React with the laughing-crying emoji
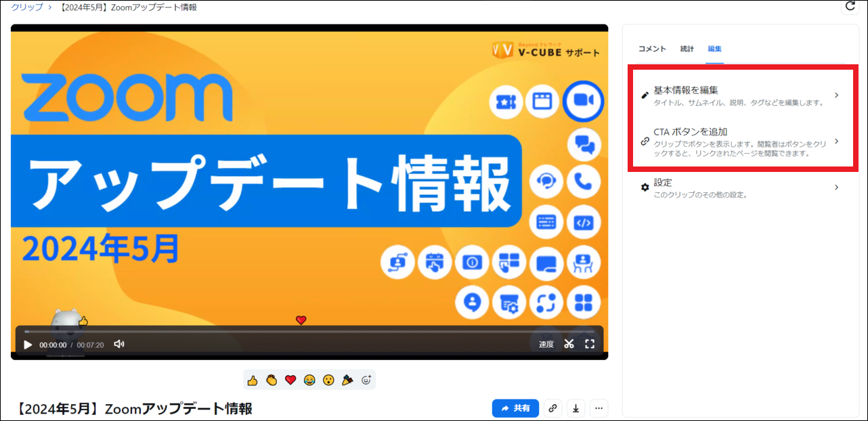 [309, 380]
